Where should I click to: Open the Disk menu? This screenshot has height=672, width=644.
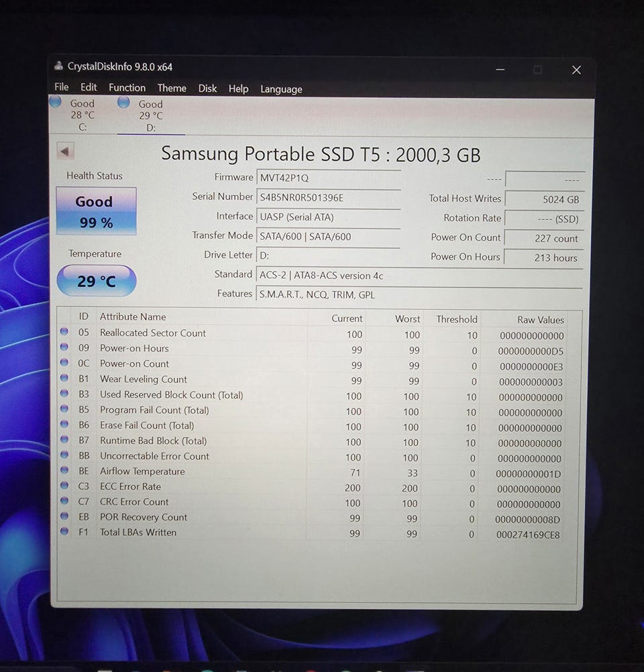click(207, 89)
